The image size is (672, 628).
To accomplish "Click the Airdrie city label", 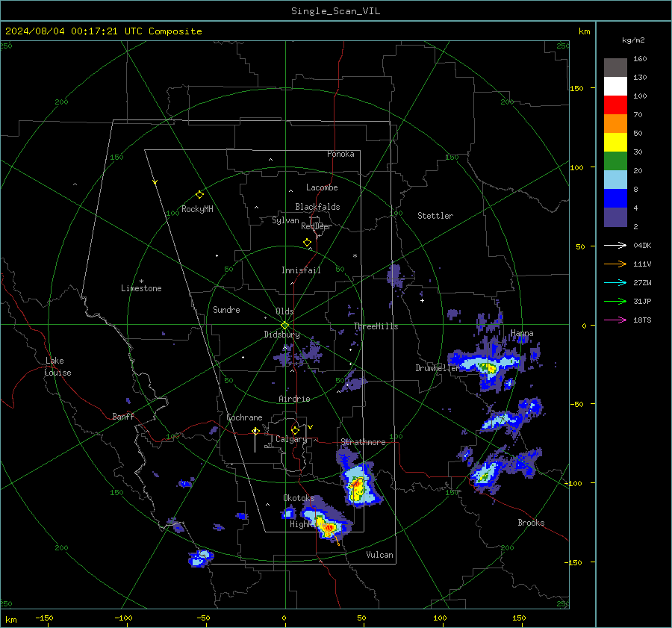I will [294, 399].
